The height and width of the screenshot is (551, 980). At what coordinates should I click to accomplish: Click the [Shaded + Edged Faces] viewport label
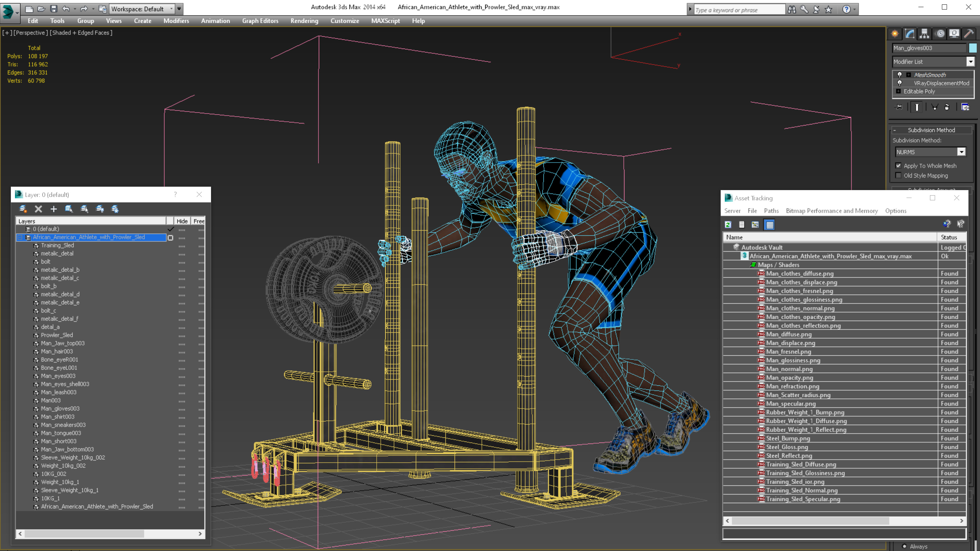point(81,33)
